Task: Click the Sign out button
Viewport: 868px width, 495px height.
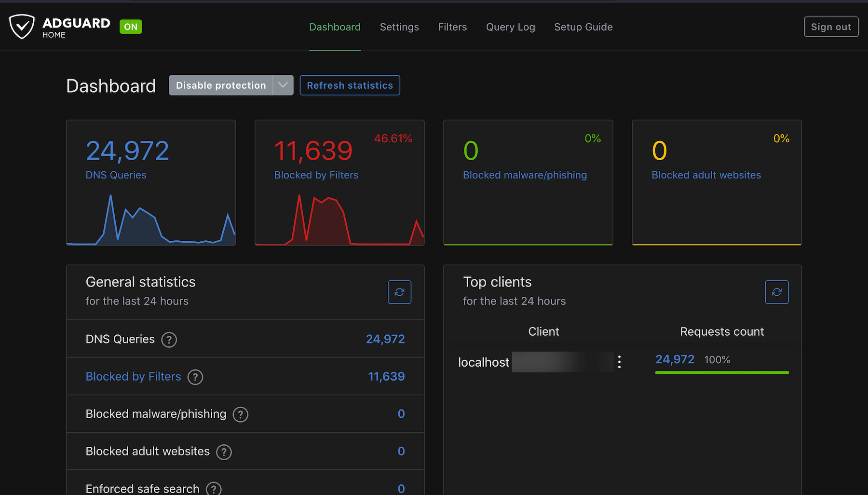Action: pyautogui.click(x=831, y=27)
